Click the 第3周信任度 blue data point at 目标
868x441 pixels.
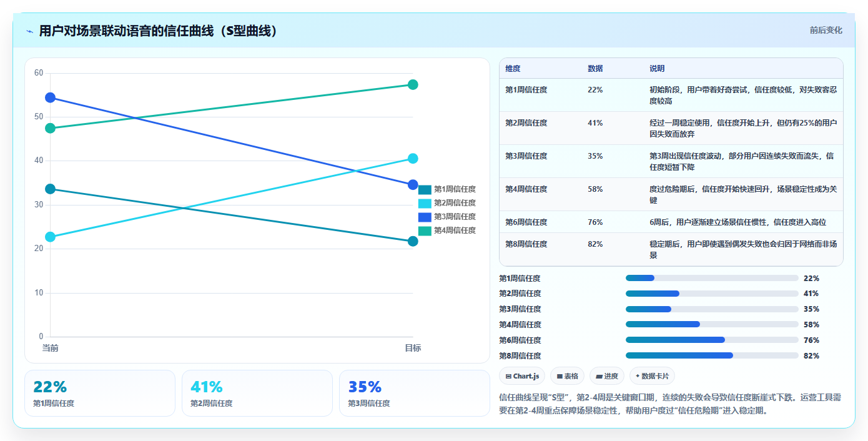(413, 185)
